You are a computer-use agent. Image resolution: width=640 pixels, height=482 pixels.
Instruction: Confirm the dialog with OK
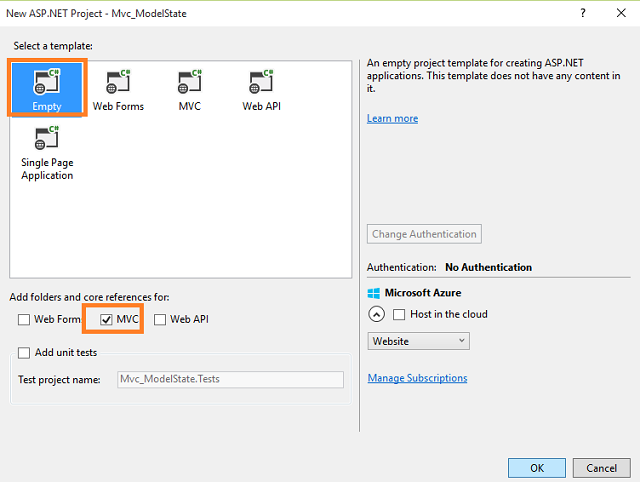pos(537,468)
